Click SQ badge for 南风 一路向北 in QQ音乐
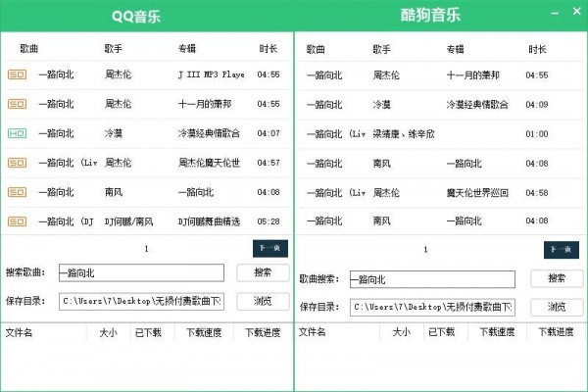Image resolution: width=588 pixels, height=392 pixels. 18,192
